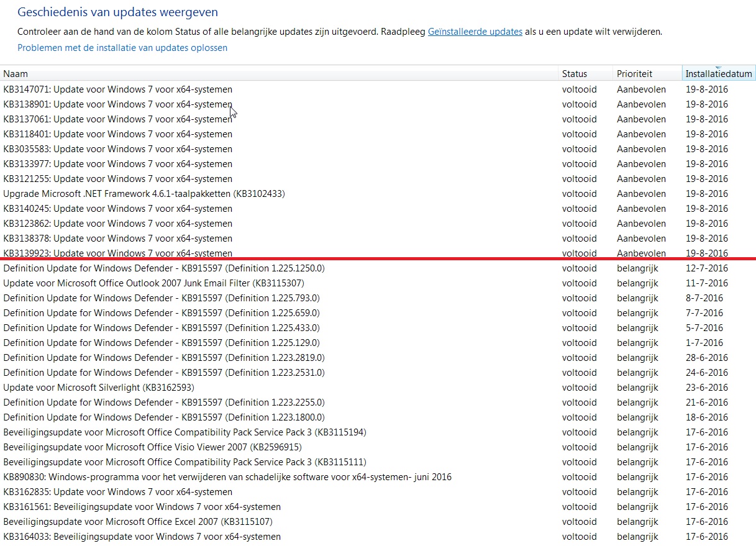
Task: Select the Microsoft Silverlight KB3162593 update
Action: click(x=378, y=388)
